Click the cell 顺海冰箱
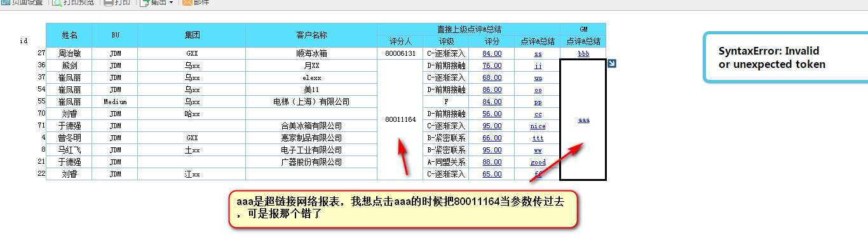Image resolution: width=868 pixels, height=252 pixels. pyautogui.click(x=311, y=53)
